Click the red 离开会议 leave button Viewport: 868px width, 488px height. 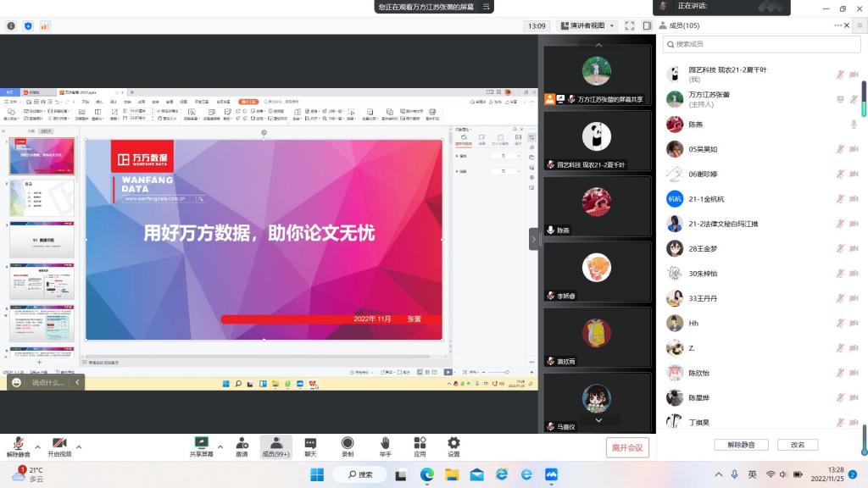(627, 447)
